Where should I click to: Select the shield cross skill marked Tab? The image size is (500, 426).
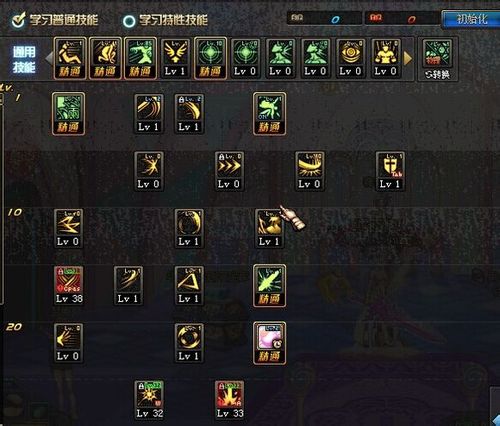pyautogui.click(x=390, y=171)
